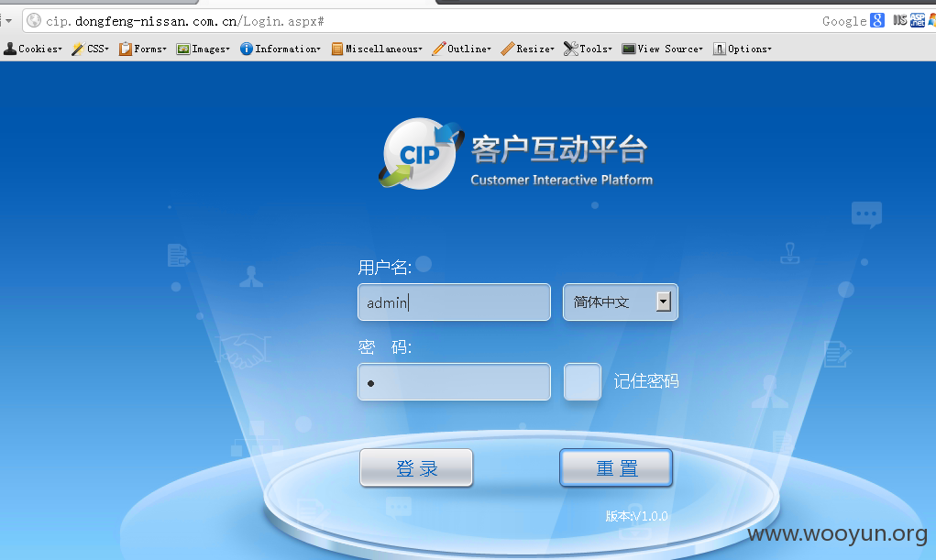Screen dimensions: 936x560
Task: Click the CIP logo image
Action: click(x=422, y=153)
